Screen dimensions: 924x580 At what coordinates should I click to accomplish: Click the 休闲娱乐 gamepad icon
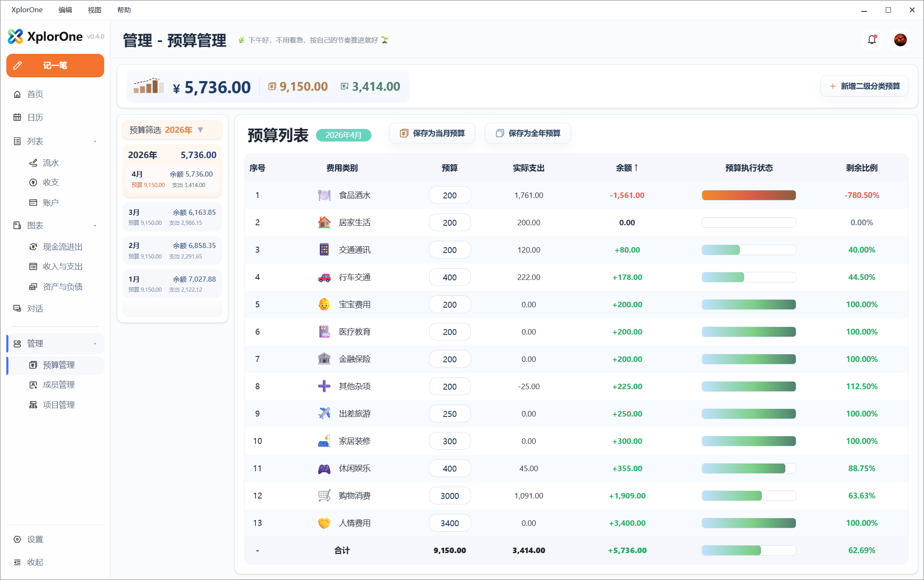pos(324,468)
